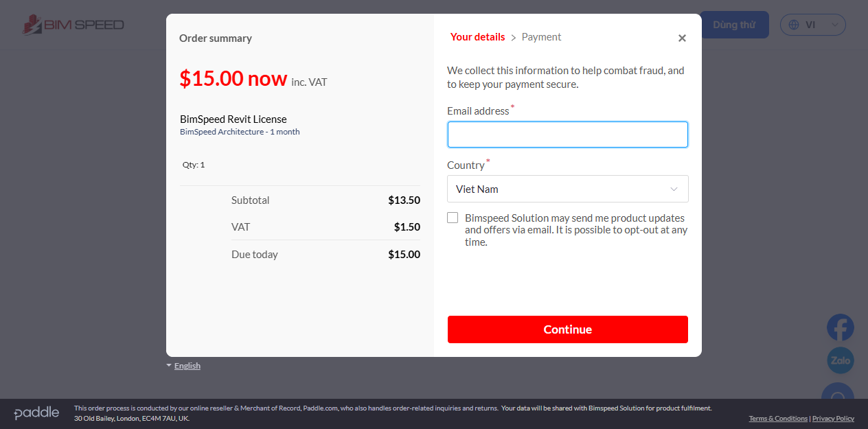
Task: Click the $15.00 now price heading
Action: (x=233, y=78)
